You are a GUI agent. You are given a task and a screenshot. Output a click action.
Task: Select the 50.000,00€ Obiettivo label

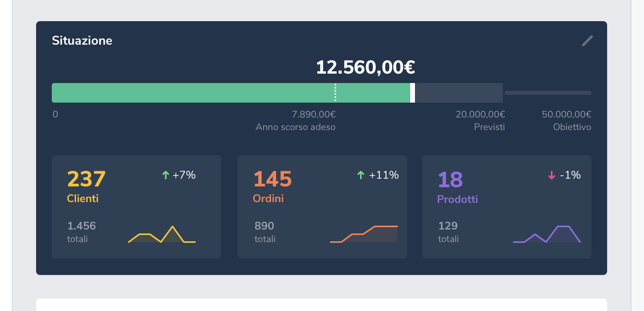[566, 120]
